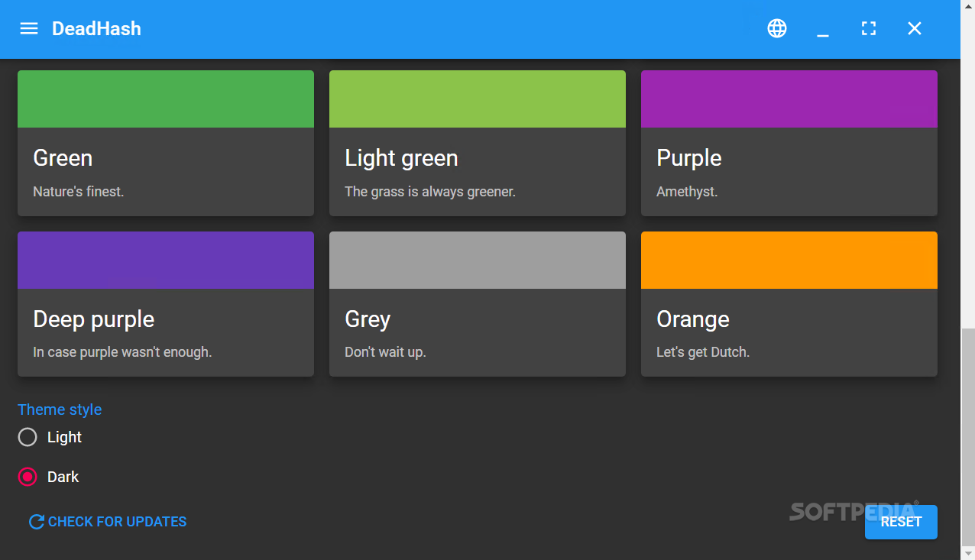
Task: Toggle fullscreen with the maximize icon
Action: [x=869, y=28]
